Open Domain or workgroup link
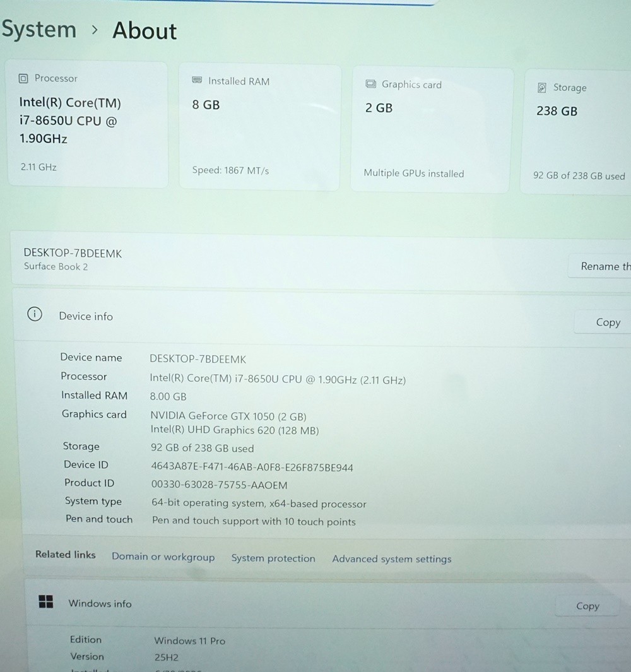631x672 pixels. pos(163,557)
